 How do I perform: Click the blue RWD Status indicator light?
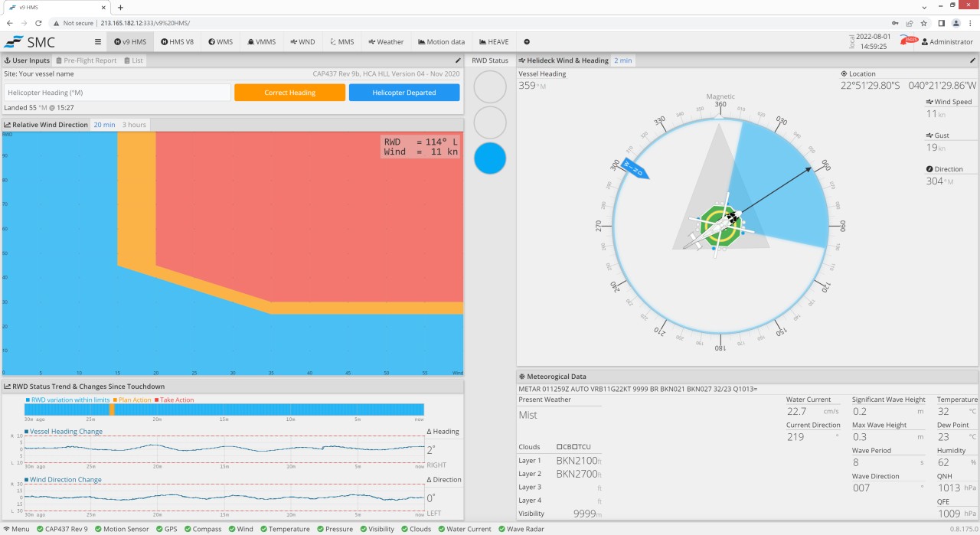point(490,158)
